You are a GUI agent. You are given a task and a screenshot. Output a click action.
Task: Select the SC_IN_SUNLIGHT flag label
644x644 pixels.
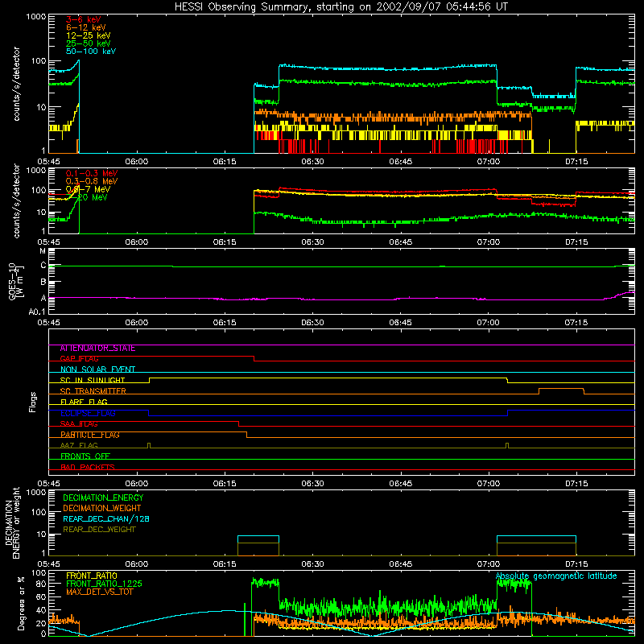click(93, 380)
